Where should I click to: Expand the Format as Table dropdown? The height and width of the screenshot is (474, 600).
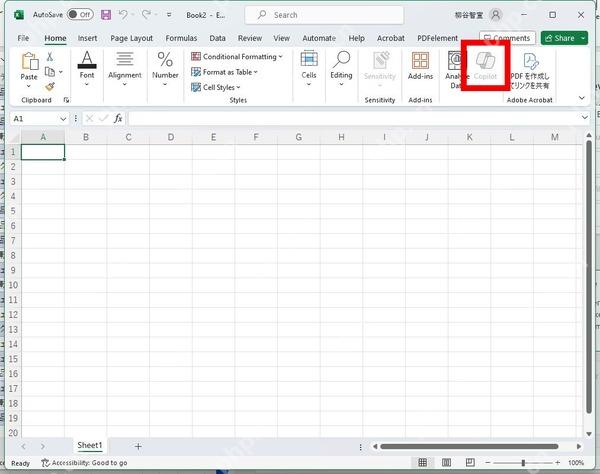point(256,72)
